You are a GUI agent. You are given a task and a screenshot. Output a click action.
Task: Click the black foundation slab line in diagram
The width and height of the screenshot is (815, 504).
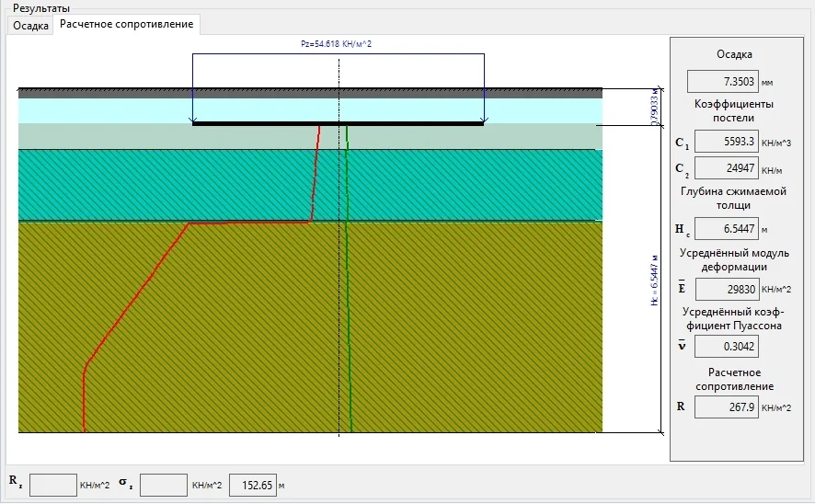tap(338, 123)
